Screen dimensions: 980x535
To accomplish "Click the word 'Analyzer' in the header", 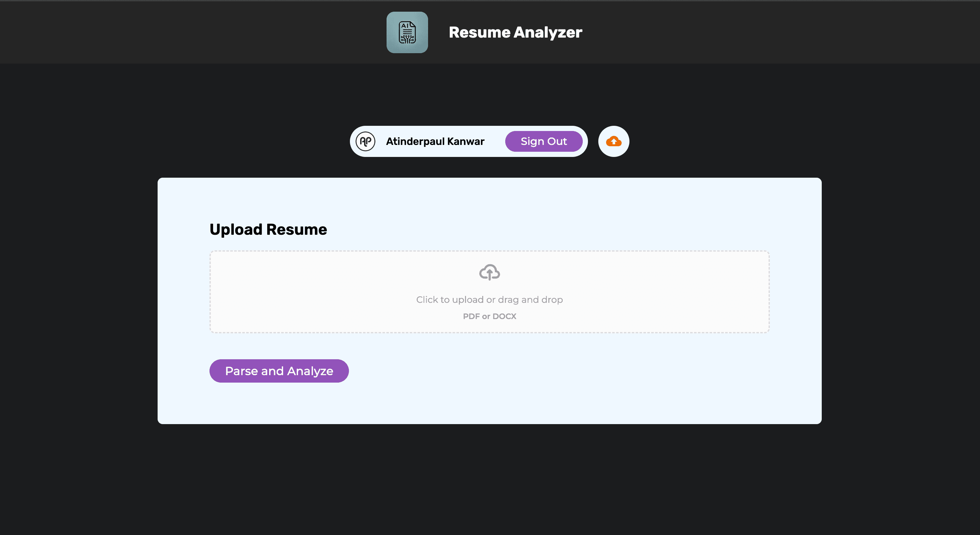I will 548,32.
